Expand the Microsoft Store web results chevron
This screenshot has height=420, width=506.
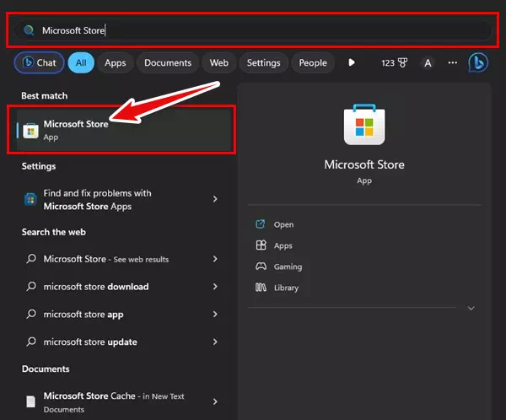(x=215, y=259)
